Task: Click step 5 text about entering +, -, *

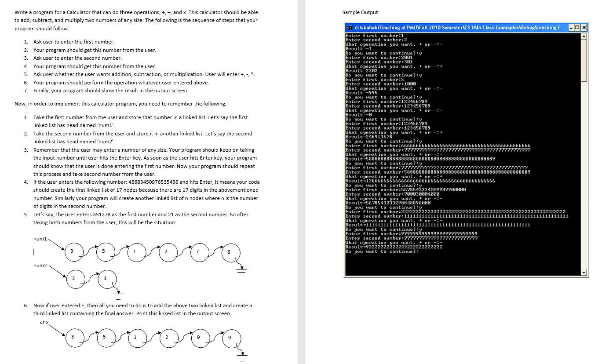Action: coord(144,74)
